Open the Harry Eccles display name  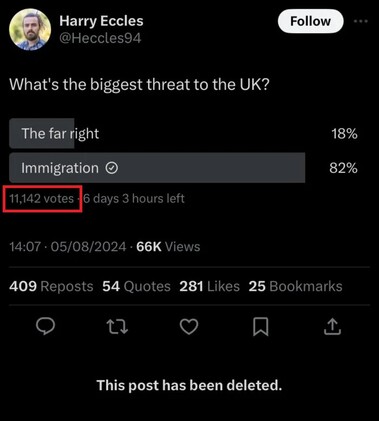(101, 21)
